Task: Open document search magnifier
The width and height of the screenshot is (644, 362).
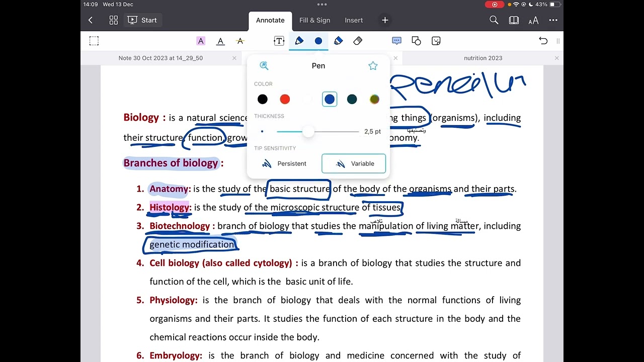Action: [x=494, y=20]
